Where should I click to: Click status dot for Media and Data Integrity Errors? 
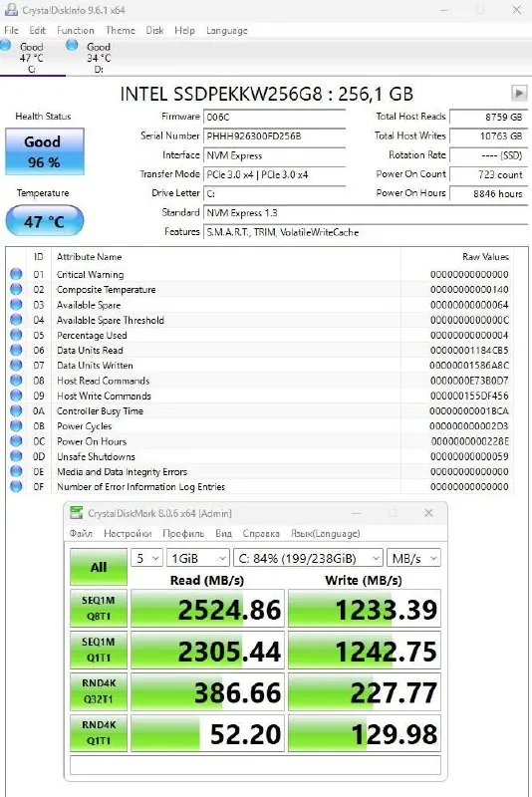(x=16, y=471)
